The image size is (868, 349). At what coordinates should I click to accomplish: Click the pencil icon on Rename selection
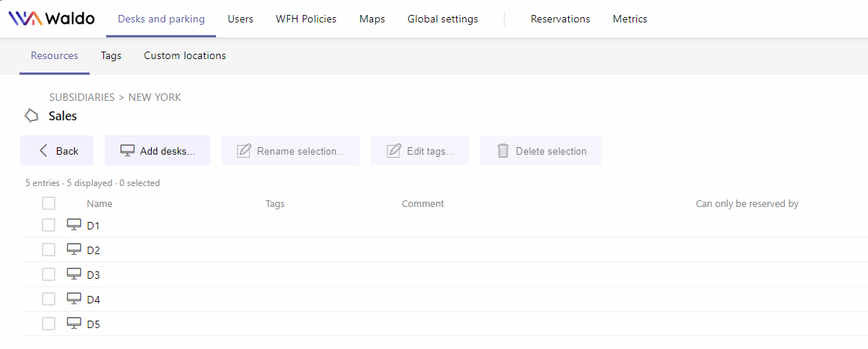tap(244, 150)
